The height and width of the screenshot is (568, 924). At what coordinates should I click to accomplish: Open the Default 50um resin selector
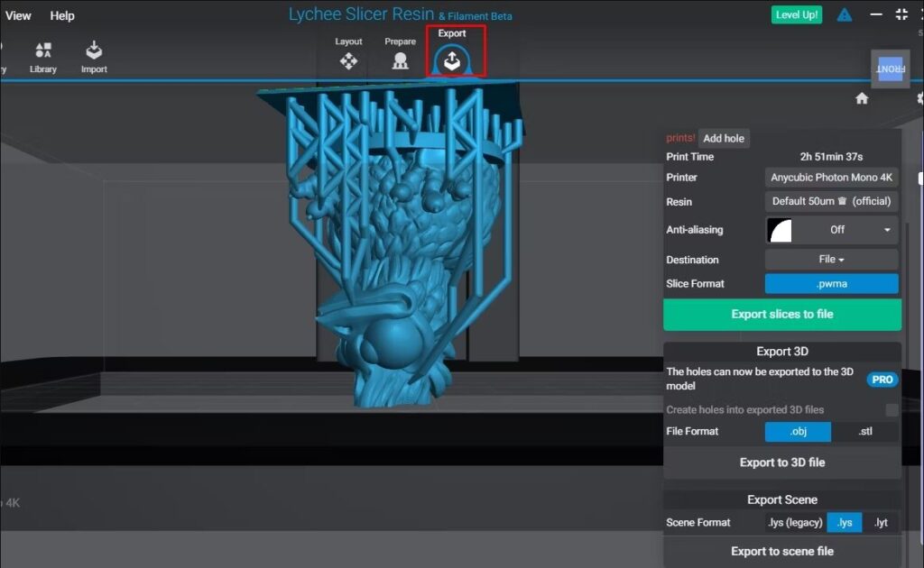(x=831, y=201)
